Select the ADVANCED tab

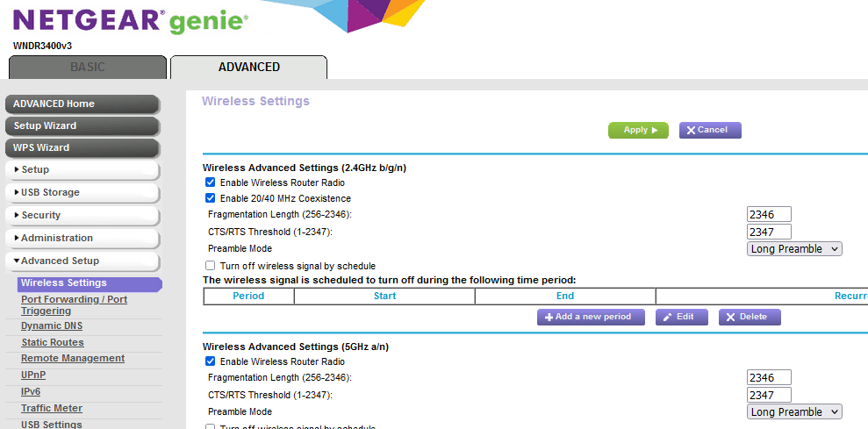248,68
